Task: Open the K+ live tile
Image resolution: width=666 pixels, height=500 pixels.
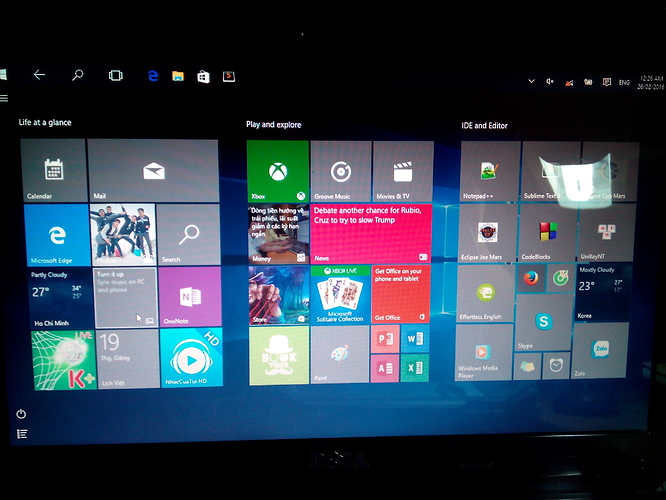Action: point(64,360)
